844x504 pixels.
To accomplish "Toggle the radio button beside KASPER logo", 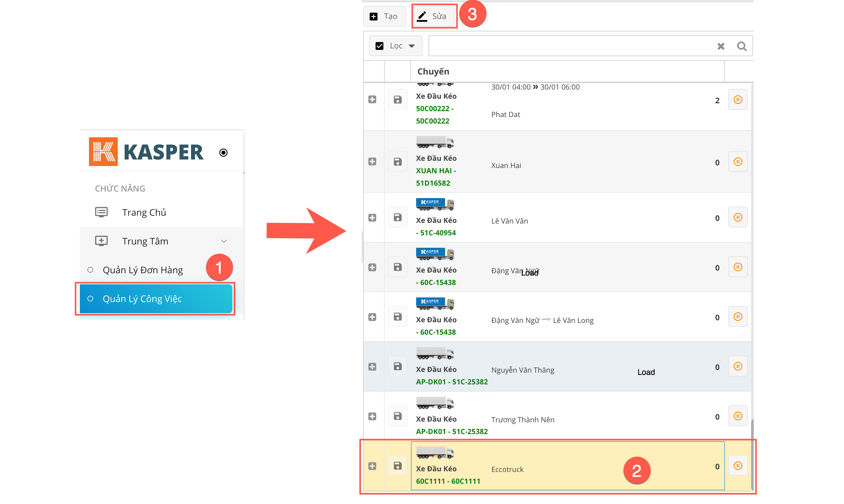I will pyautogui.click(x=223, y=153).
